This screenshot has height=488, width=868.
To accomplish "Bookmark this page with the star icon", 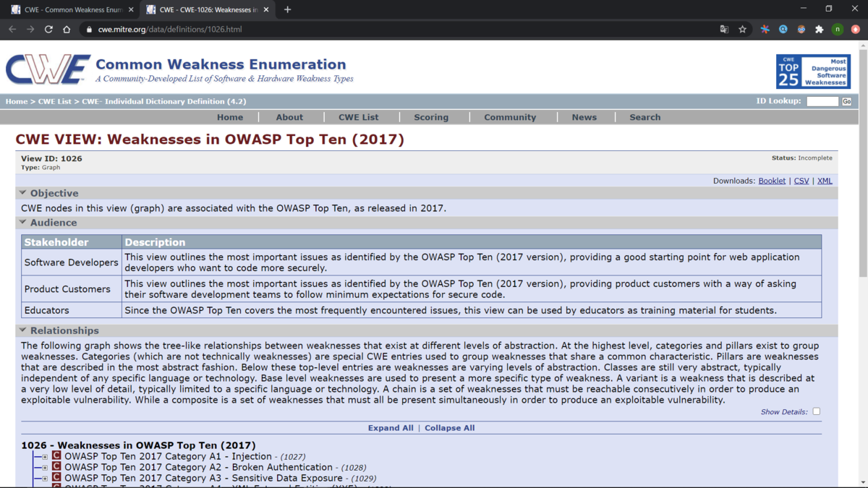I will tap(742, 30).
